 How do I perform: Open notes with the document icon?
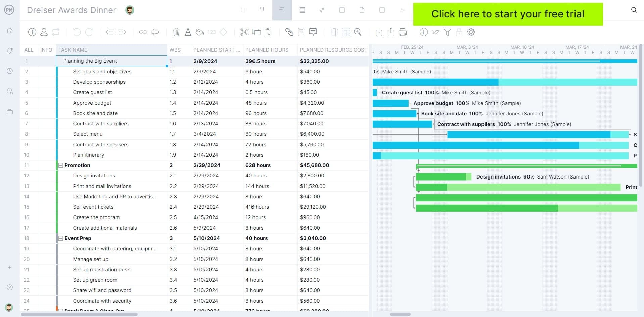tap(301, 32)
